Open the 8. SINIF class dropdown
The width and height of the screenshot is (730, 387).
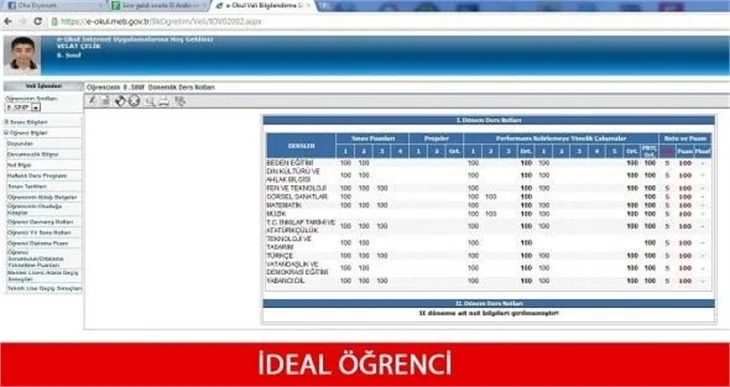click(x=23, y=107)
